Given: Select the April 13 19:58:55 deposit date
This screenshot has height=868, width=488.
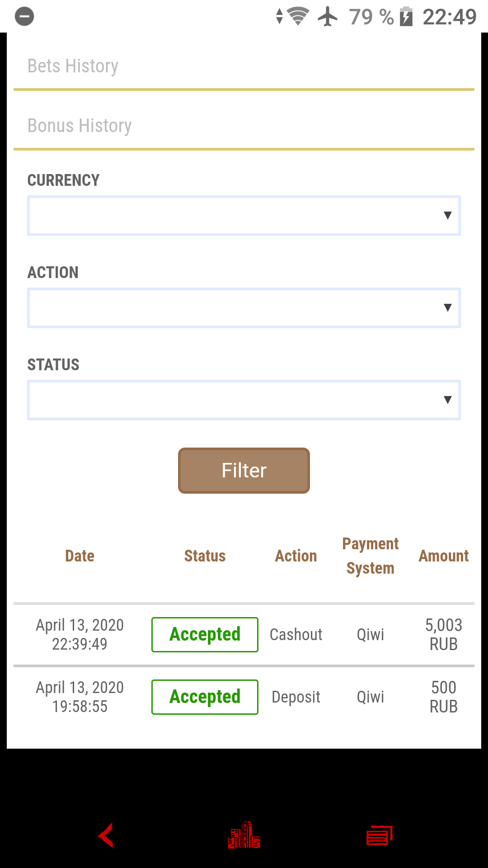Looking at the screenshot, I should click(80, 697).
